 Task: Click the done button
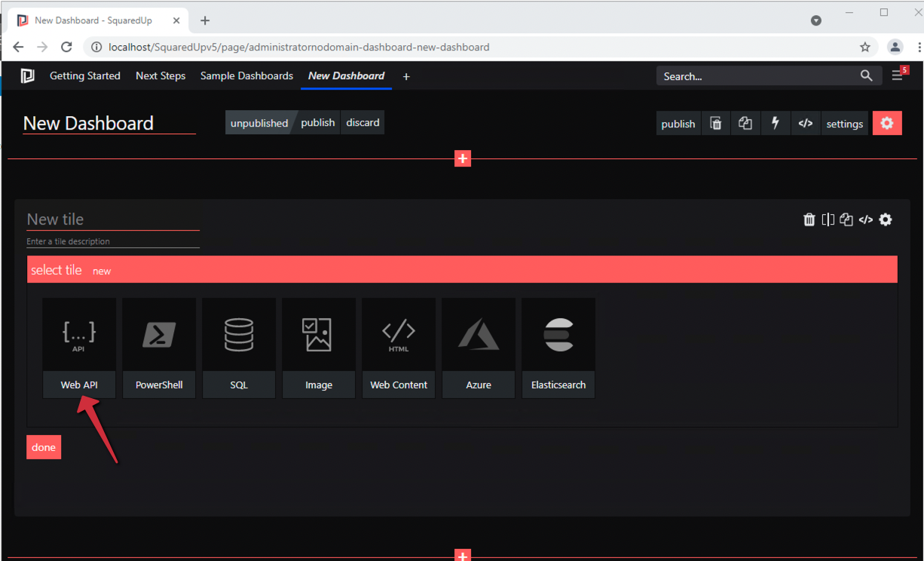(44, 447)
